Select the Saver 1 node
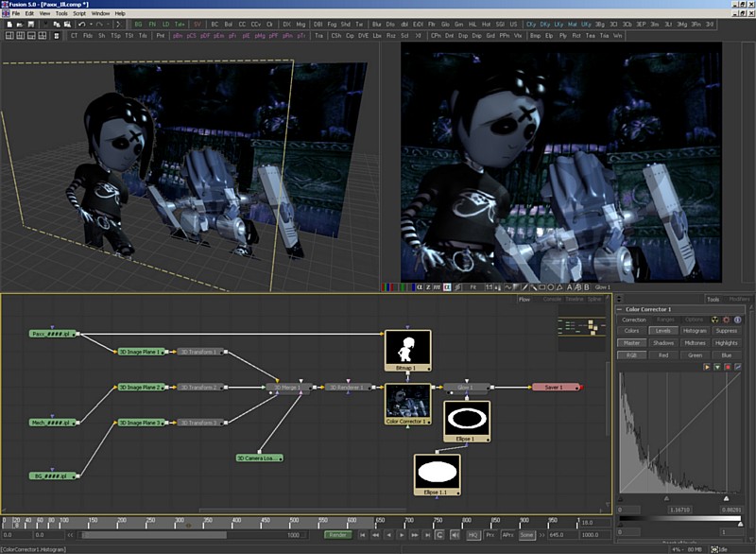The width and height of the screenshot is (756, 554). tap(556, 388)
